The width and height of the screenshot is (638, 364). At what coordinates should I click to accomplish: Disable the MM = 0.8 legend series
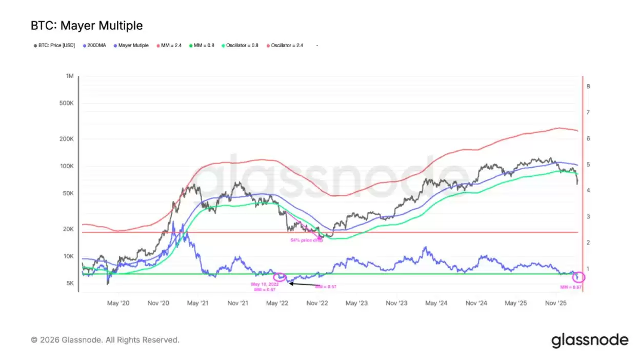(204, 46)
